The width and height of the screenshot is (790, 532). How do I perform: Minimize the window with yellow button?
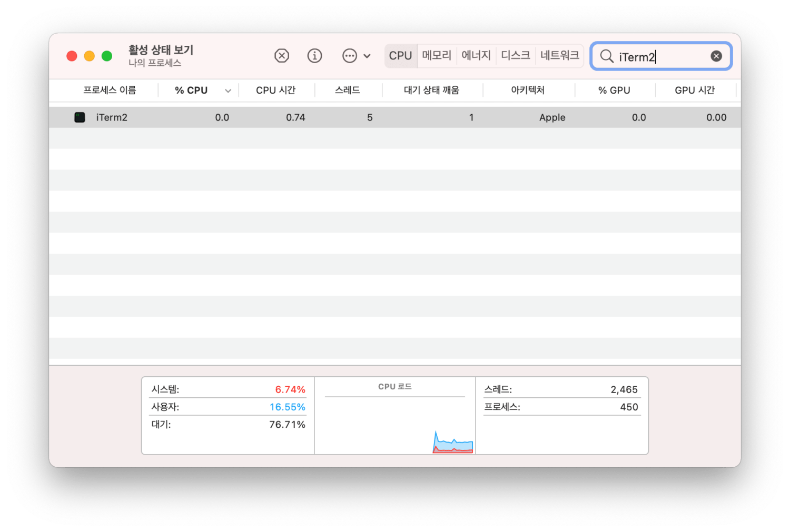point(90,56)
